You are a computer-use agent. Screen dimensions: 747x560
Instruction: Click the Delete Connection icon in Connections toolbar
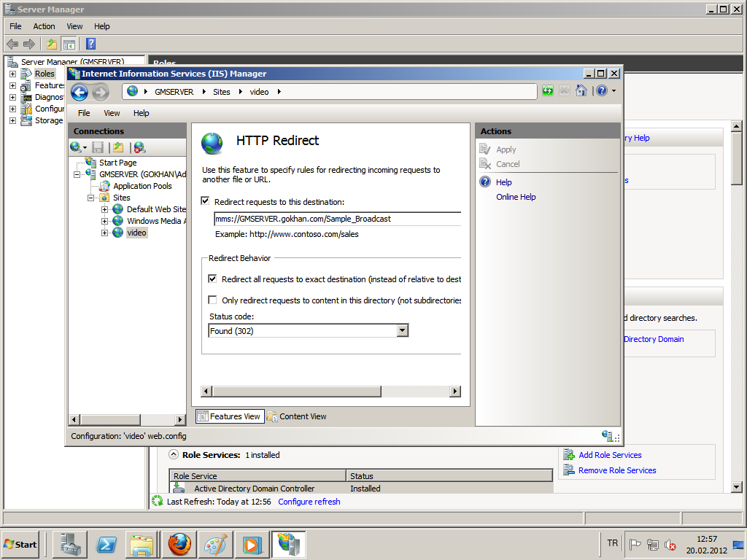tap(139, 147)
